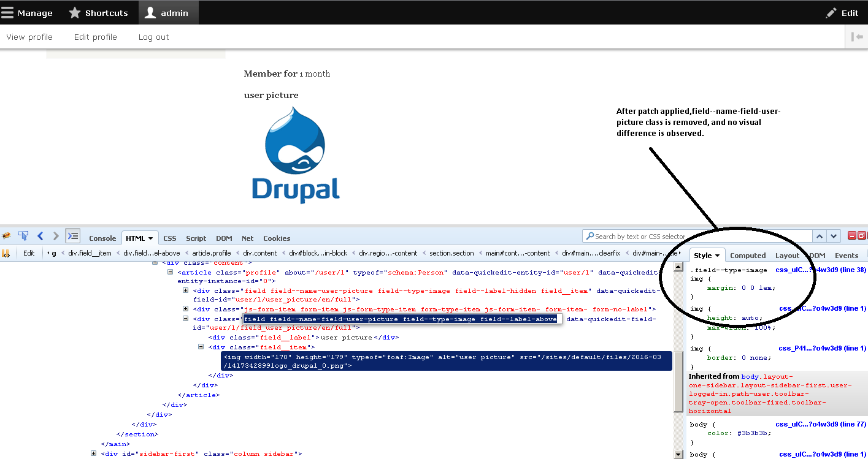The width and height of the screenshot is (868, 459).
Task: Select article.profile in the breadcrumb path
Action: [x=212, y=253]
